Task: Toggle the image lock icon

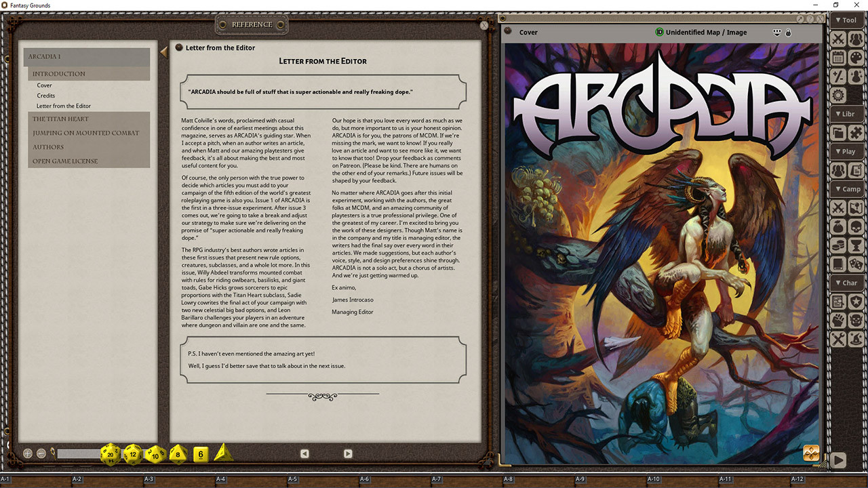Action: pyautogui.click(x=789, y=33)
